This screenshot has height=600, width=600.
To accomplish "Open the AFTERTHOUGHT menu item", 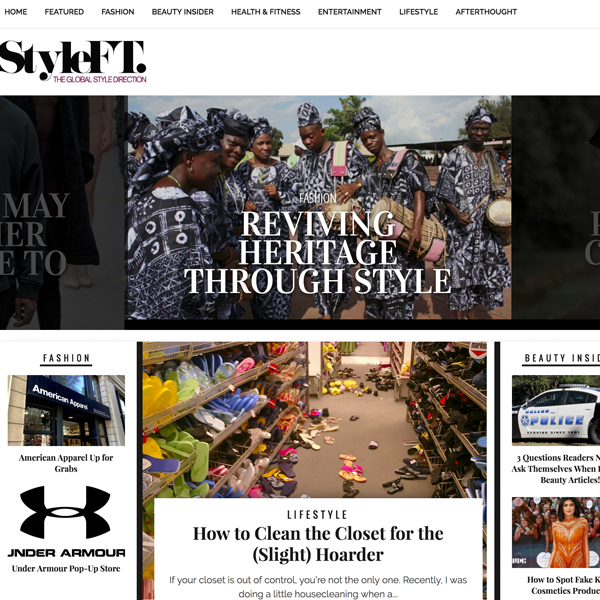I will [486, 12].
